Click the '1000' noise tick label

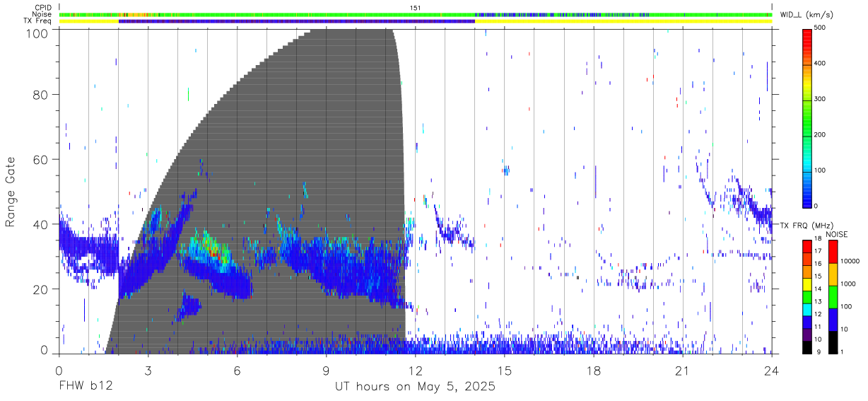click(848, 284)
